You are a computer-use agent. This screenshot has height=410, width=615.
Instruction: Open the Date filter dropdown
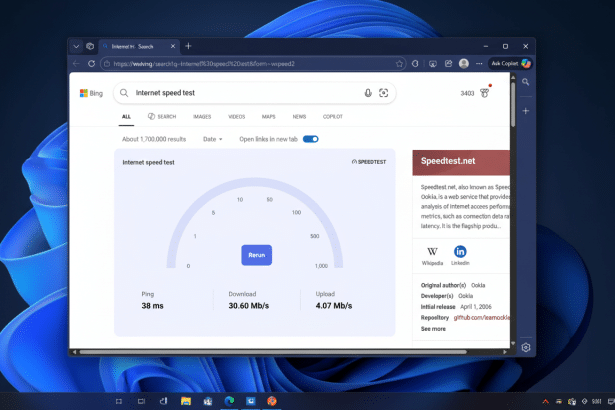coord(213,139)
